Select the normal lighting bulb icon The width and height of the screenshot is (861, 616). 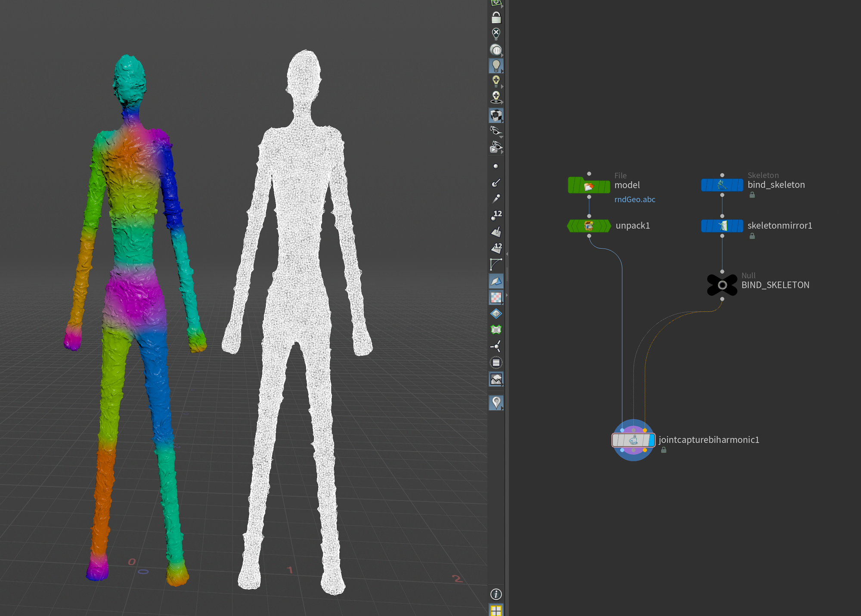(496, 66)
